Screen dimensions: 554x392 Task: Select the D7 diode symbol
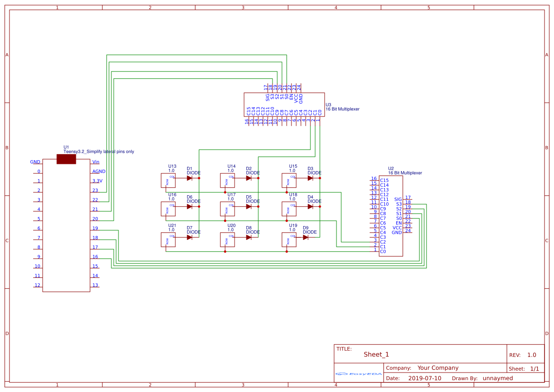click(190, 237)
